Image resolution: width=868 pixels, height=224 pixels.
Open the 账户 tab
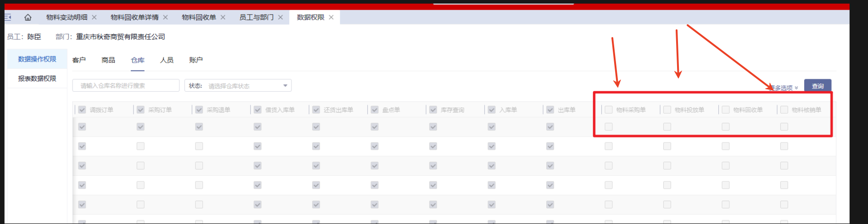[196, 60]
